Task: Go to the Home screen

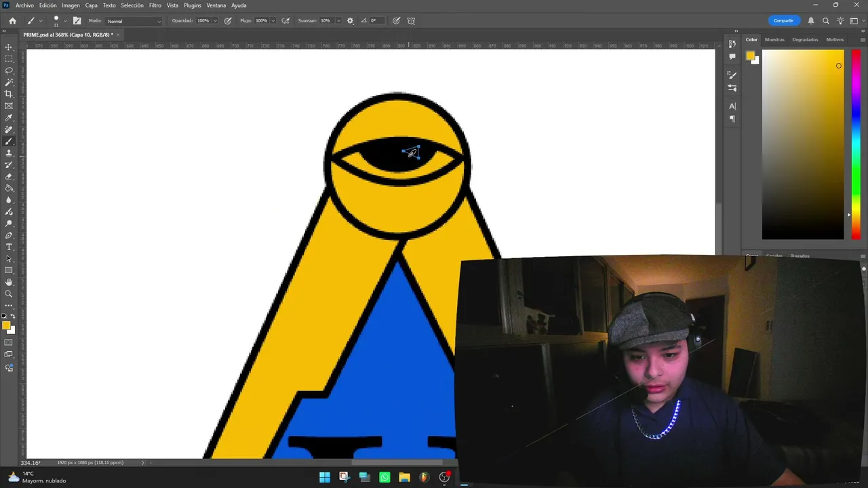Action: (12, 21)
